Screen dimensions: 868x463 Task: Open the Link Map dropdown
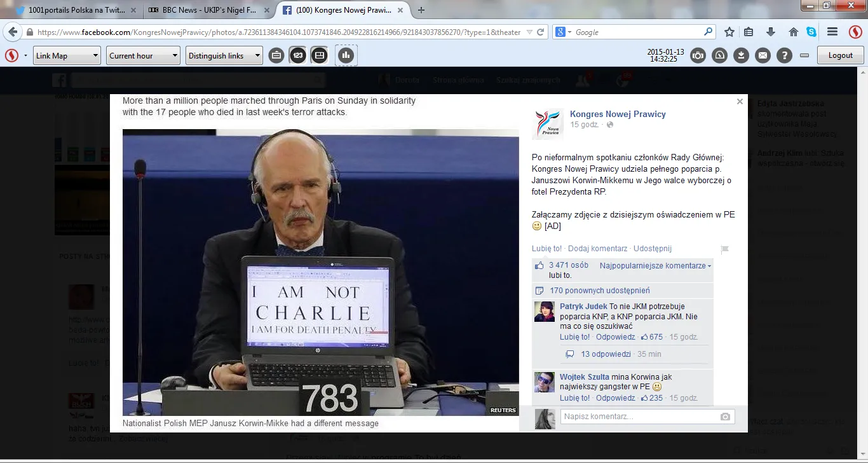67,55
